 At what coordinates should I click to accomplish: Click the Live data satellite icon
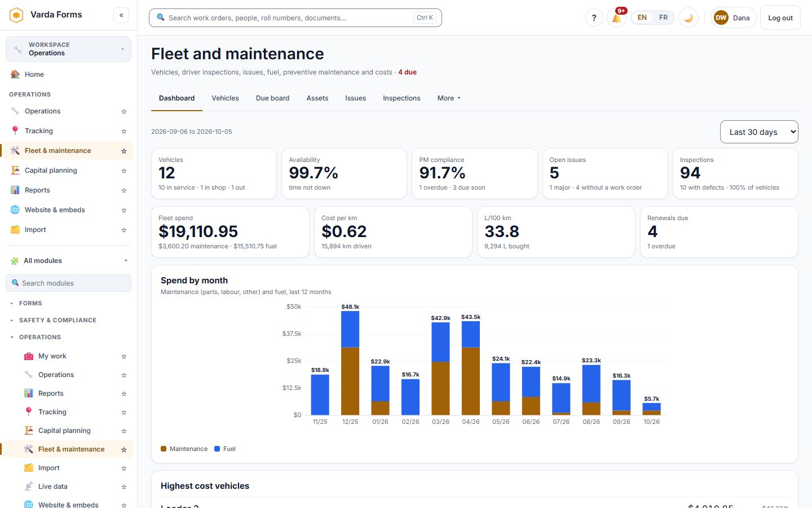click(x=29, y=487)
